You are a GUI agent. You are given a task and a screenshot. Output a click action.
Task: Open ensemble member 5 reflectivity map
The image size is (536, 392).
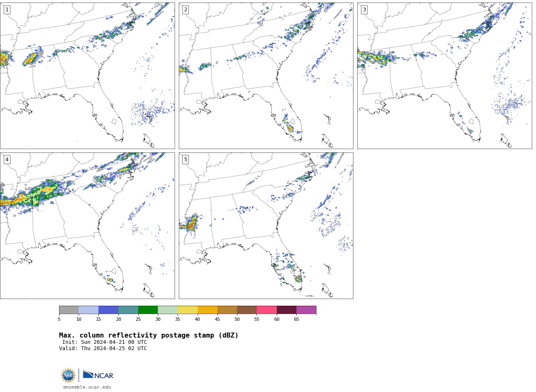click(266, 226)
